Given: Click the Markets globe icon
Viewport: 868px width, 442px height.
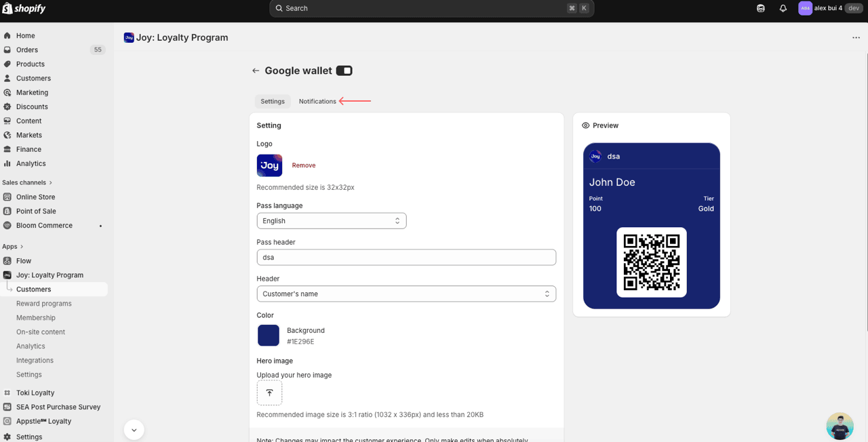Looking at the screenshot, I should (7, 136).
